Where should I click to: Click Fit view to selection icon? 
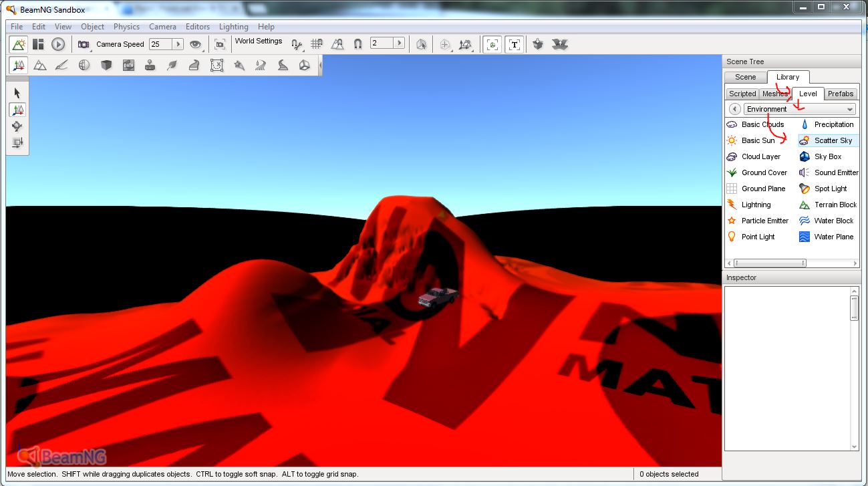coord(220,44)
